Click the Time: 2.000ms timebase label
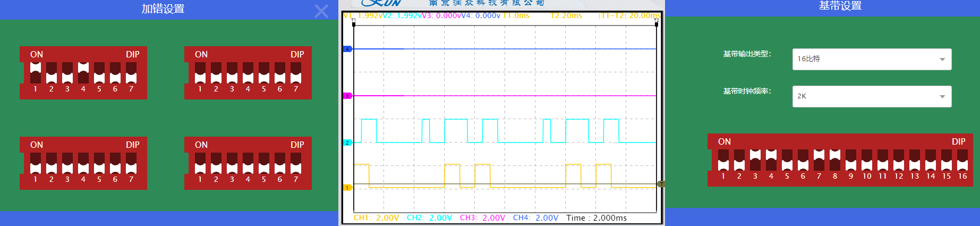This screenshot has height=226, width=980. click(596, 218)
